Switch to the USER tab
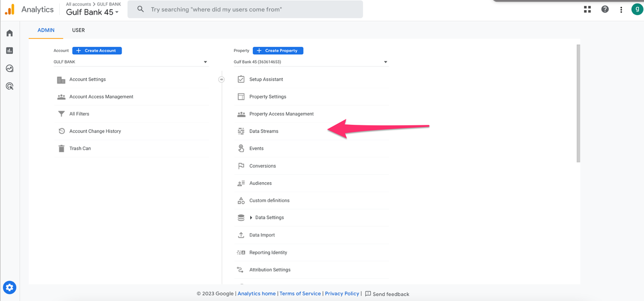644x301 pixels. (78, 30)
